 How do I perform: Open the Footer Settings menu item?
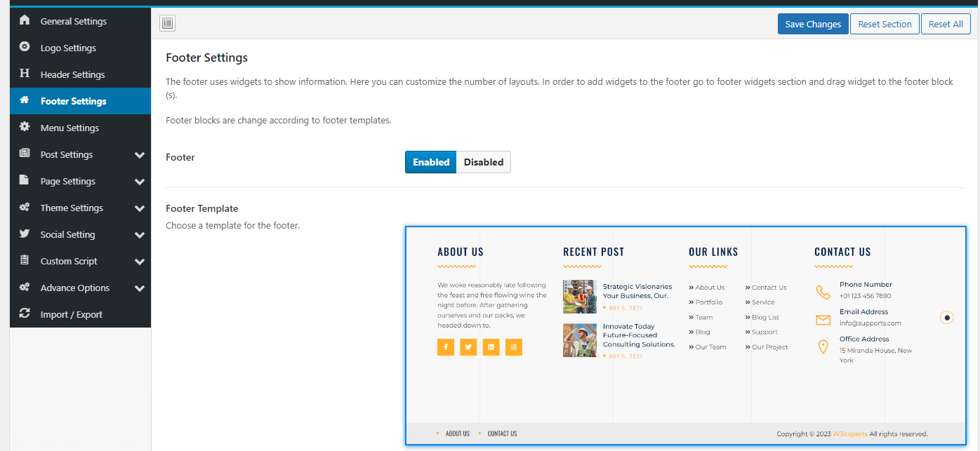[x=74, y=101]
